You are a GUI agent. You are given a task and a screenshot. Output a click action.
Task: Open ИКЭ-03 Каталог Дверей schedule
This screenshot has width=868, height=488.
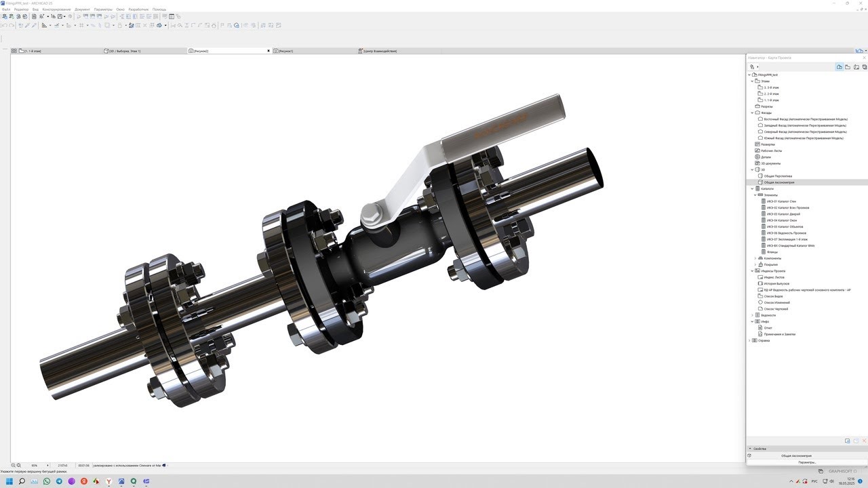[x=783, y=214]
